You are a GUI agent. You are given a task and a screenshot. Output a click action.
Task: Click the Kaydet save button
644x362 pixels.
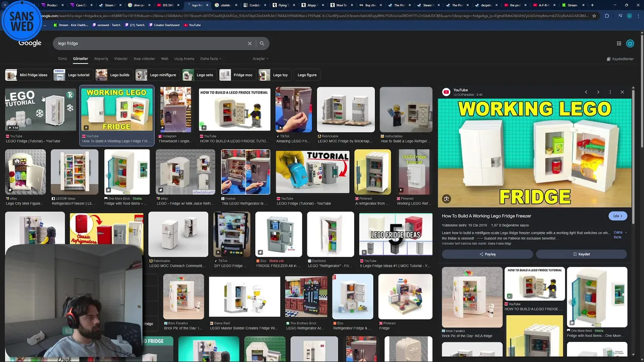(581, 254)
